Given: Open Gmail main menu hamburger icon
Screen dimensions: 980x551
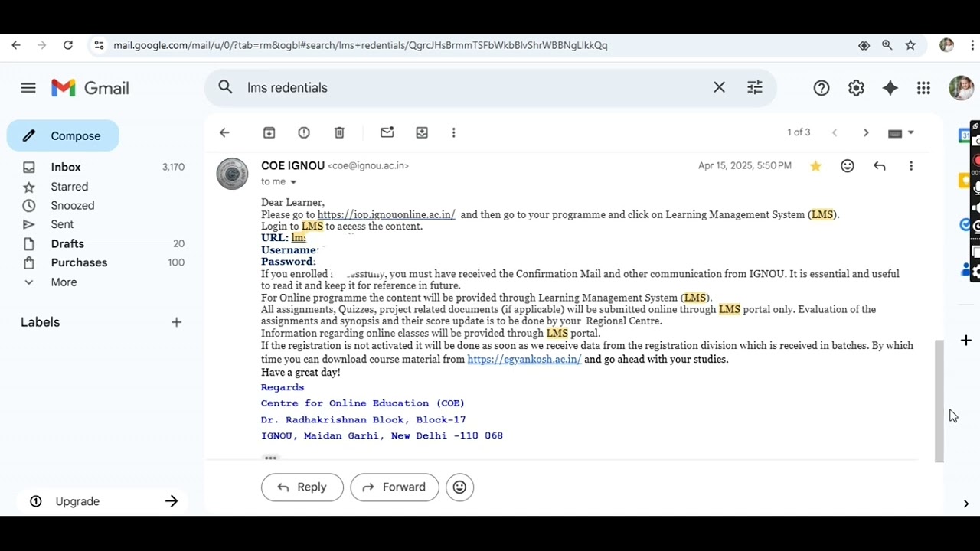Looking at the screenshot, I should (x=28, y=88).
